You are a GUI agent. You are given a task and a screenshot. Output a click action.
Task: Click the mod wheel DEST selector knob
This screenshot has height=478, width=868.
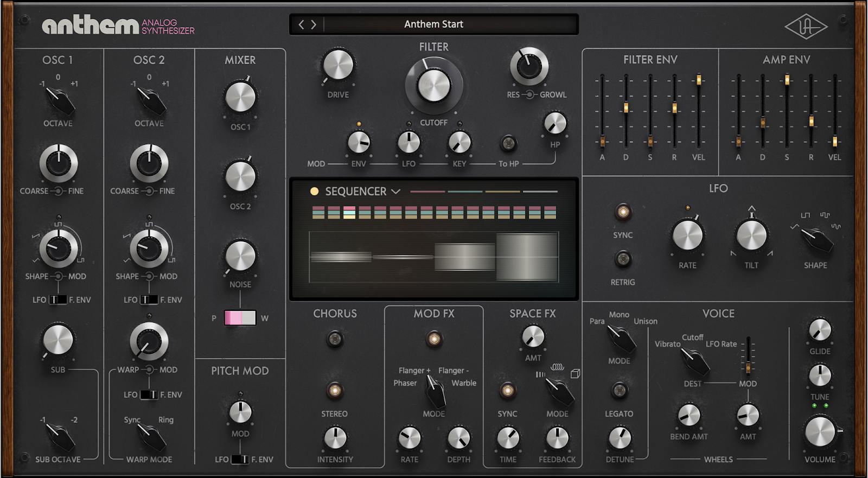click(x=695, y=362)
